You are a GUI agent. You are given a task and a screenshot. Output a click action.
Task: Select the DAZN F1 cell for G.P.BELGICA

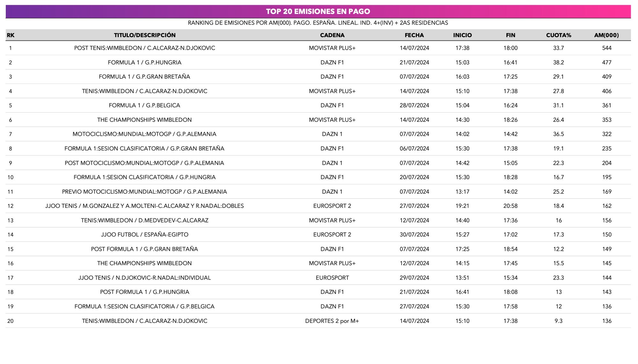(x=332, y=106)
